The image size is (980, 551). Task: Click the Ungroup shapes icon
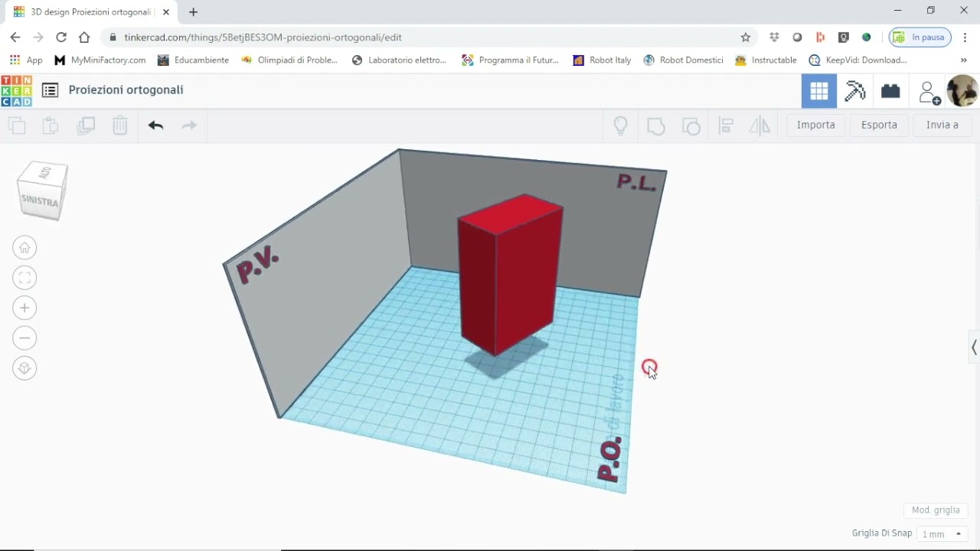[691, 126]
